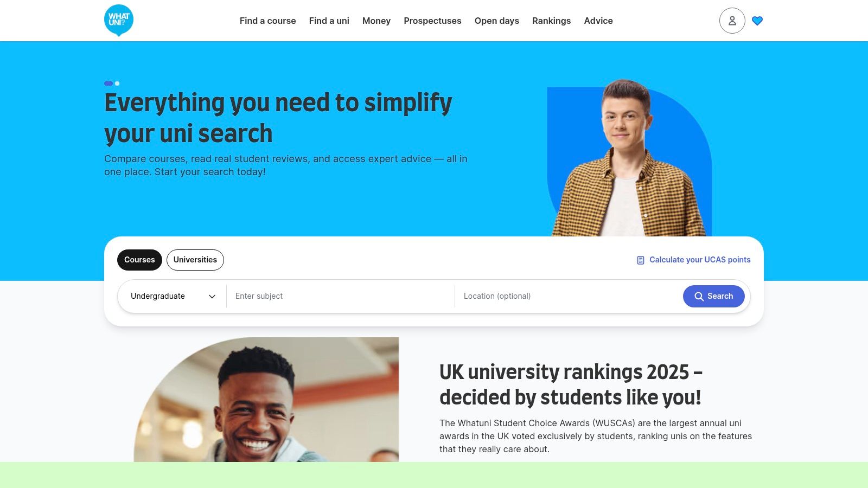The image size is (868, 488).
Task: Open the Find a uni menu
Action: tap(329, 21)
